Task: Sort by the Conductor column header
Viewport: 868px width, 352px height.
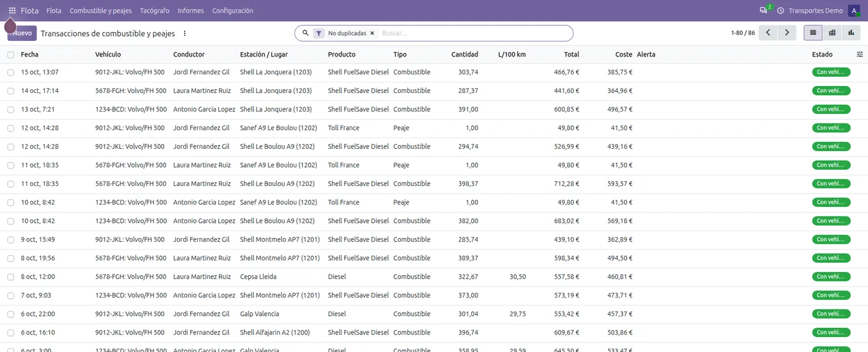Action: point(188,55)
